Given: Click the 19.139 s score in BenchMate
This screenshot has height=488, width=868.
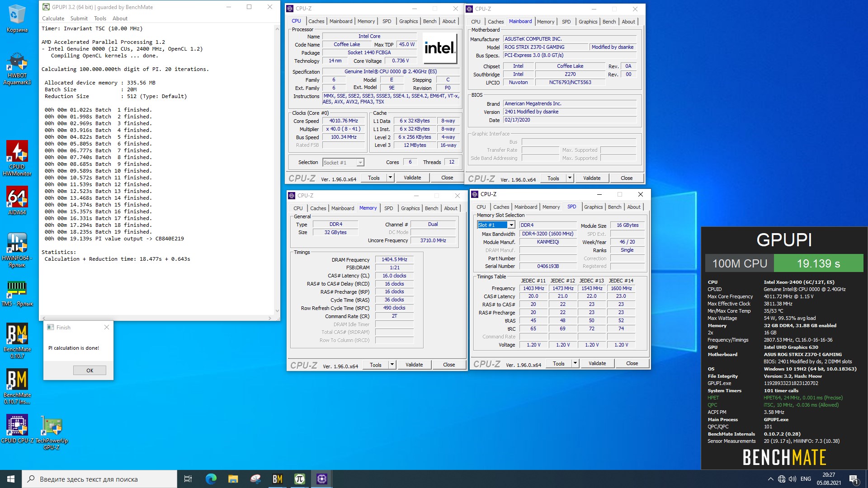Looking at the screenshot, I should 818,263.
